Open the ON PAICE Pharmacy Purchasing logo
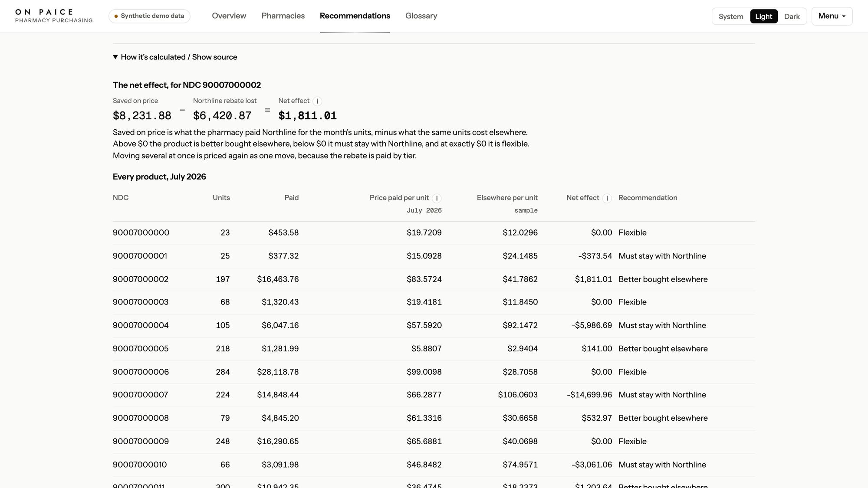Viewport: 868px width, 488px height. point(54,16)
